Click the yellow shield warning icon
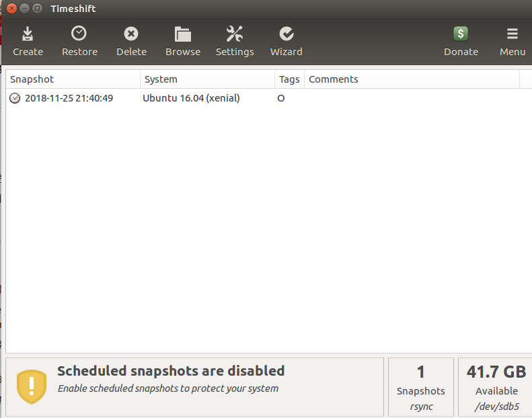This screenshot has width=532, height=418. 32,387
